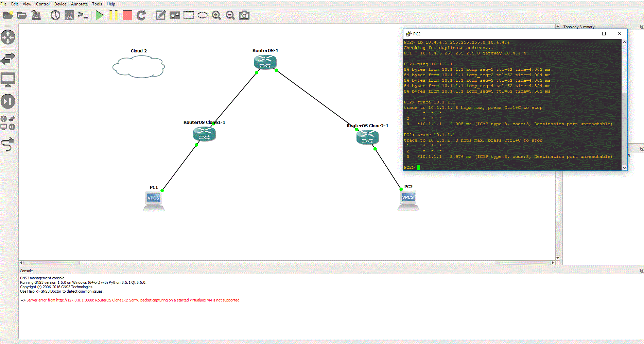644x344 pixels.
Task: Create a new blank project
Action: coord(8,15)
